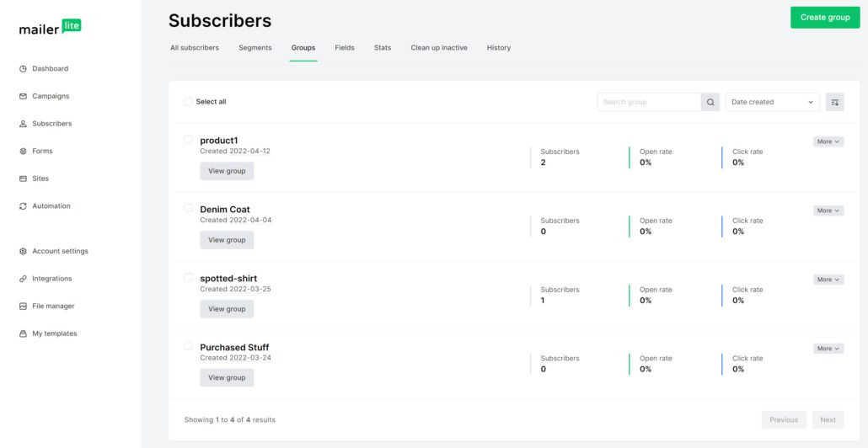The height and width of the screenshot is (448, 868).
Task: Switch to the Segments tab
Action: point(255,48)
